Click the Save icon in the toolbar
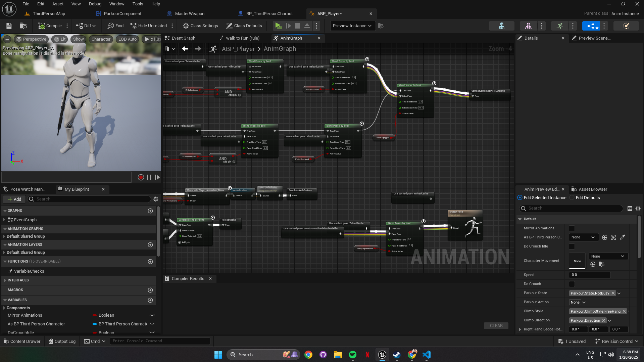The width and height of the screenshot is (644, 362). click(9, 26)
